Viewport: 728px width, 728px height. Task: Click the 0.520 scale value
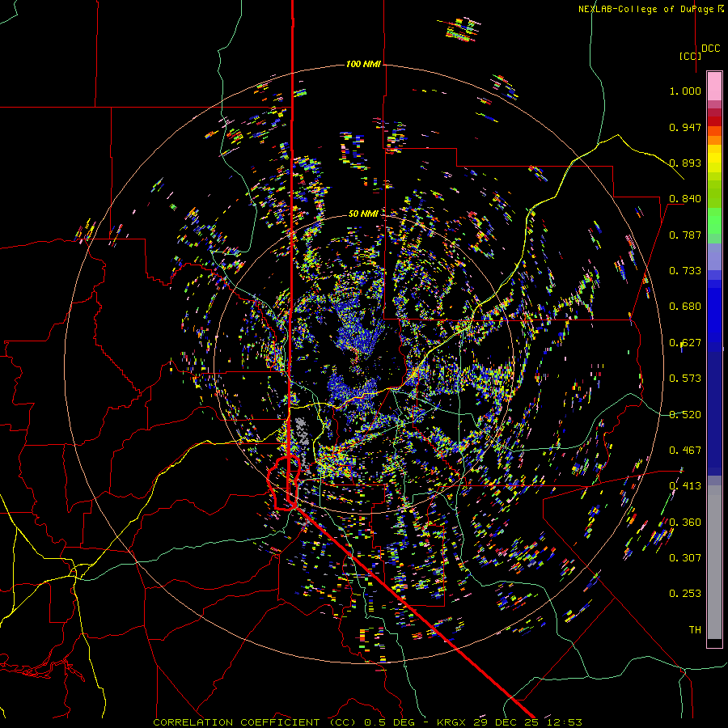click(685, 415)
